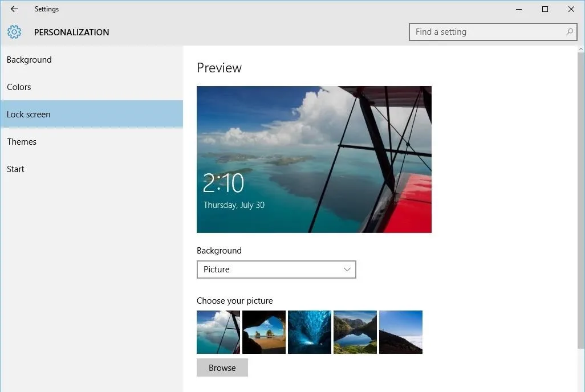Click the Personalization gear icon
This screenshot has height=392, width=585.
click(x=14, y=32)
